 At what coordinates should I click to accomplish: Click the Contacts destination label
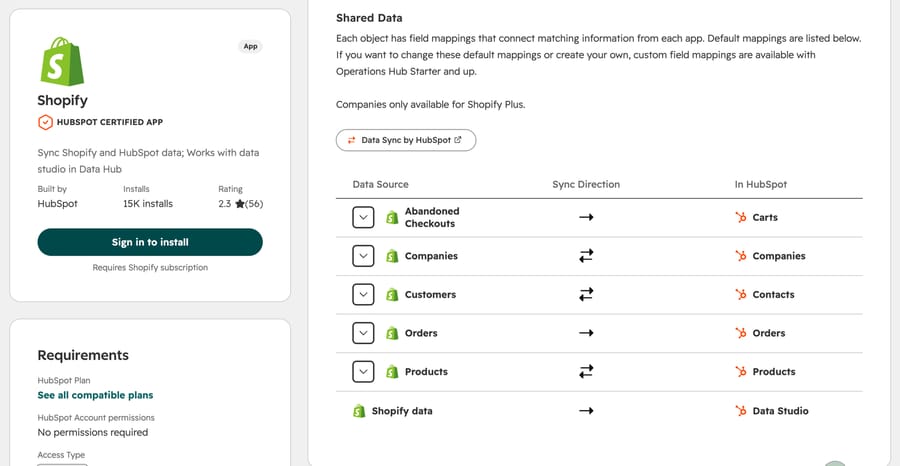pos(774,294)
